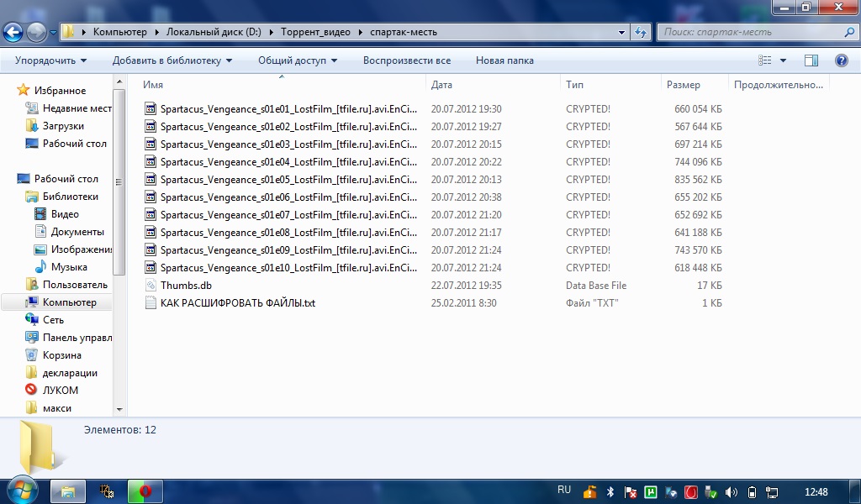
Task: Select file Spartacus_Vengeance_s01e02_LostFilm
Action: pyautogui.click(x=288, y=127)
